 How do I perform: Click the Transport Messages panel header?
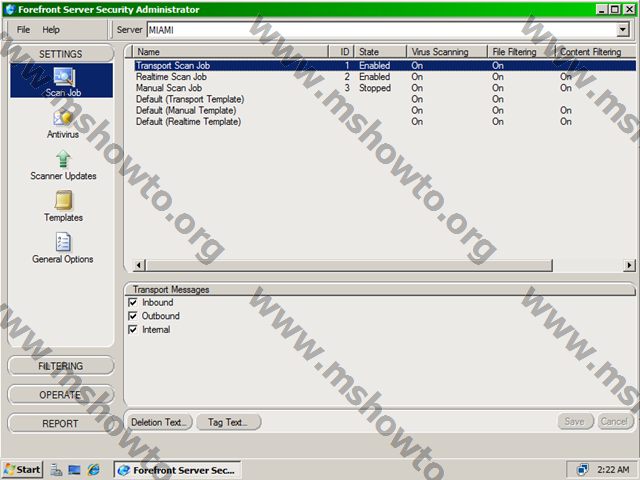click(x=380, y=289)
